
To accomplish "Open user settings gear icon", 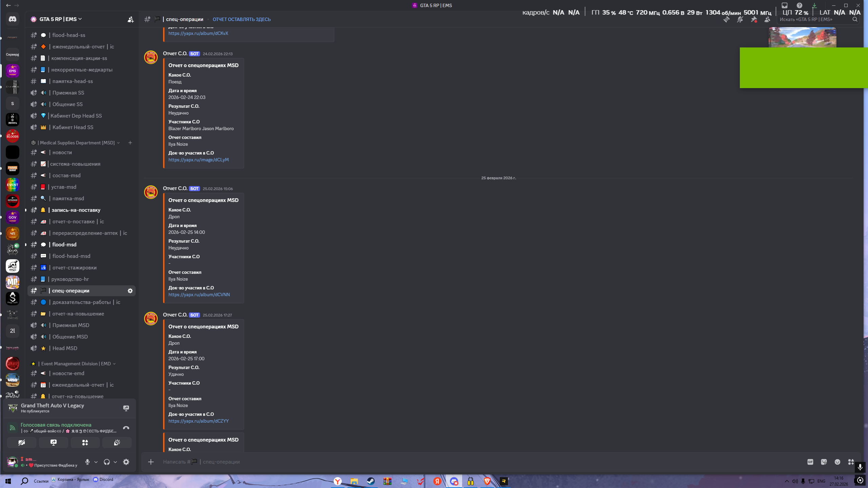I will tap(126, 462).
